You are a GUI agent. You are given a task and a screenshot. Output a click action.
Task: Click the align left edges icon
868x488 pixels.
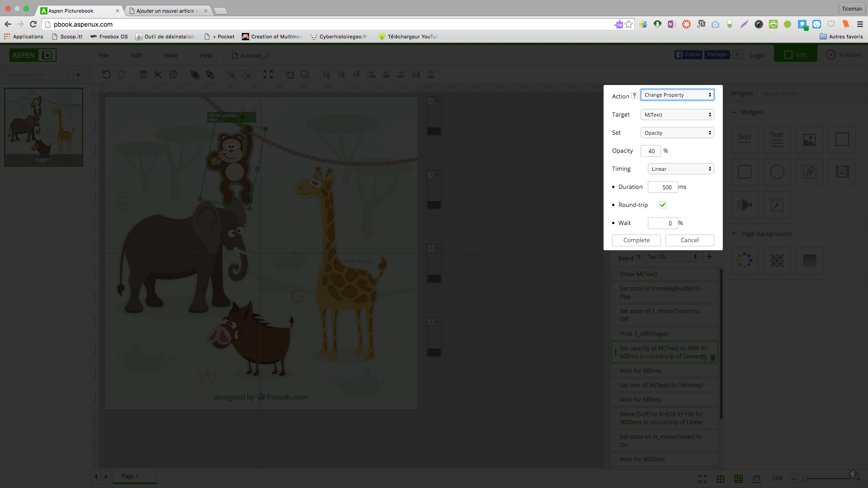pyautogui.click(x=372, y=75)
